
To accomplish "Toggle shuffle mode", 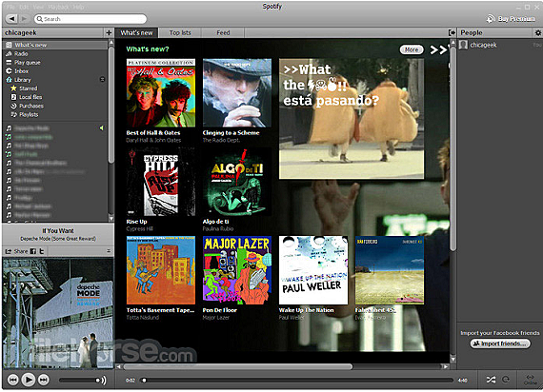I will (491, 380).
